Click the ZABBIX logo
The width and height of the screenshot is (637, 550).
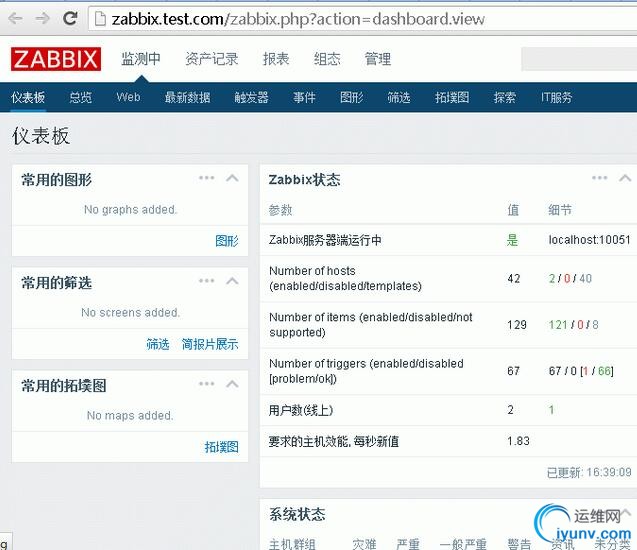coord(56,59)
